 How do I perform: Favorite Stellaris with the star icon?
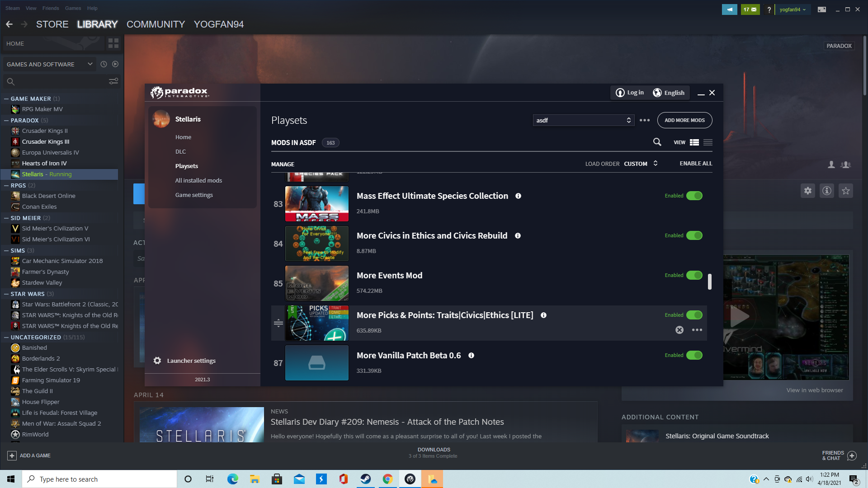click(846, 191)
